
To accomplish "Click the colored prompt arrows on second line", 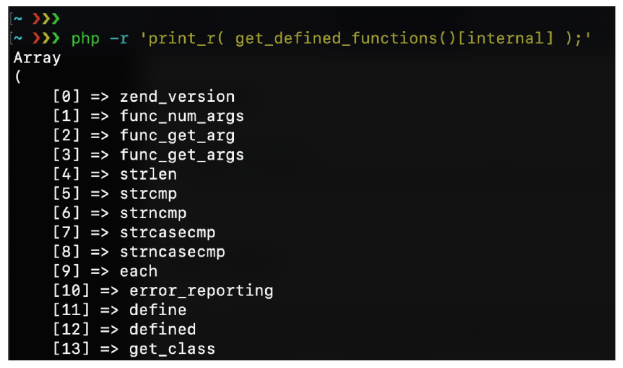I will (46, 38).
